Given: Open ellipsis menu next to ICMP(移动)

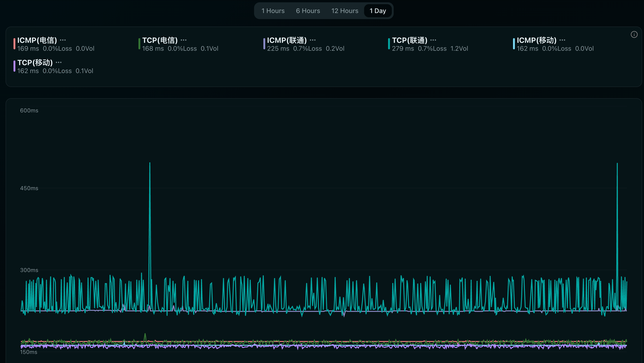Looking at the screenshot, I should click(563, 40).
